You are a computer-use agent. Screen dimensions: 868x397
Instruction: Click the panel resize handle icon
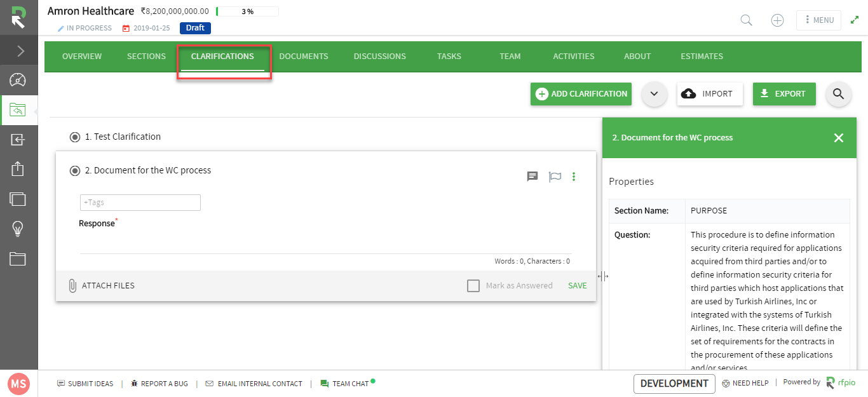coord(603,276)
